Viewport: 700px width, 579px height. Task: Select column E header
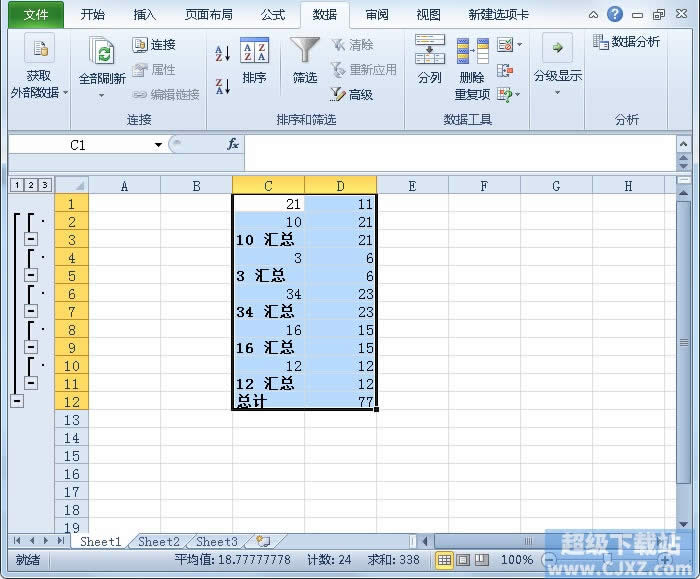pyautogui.click(x=412, y=186)
